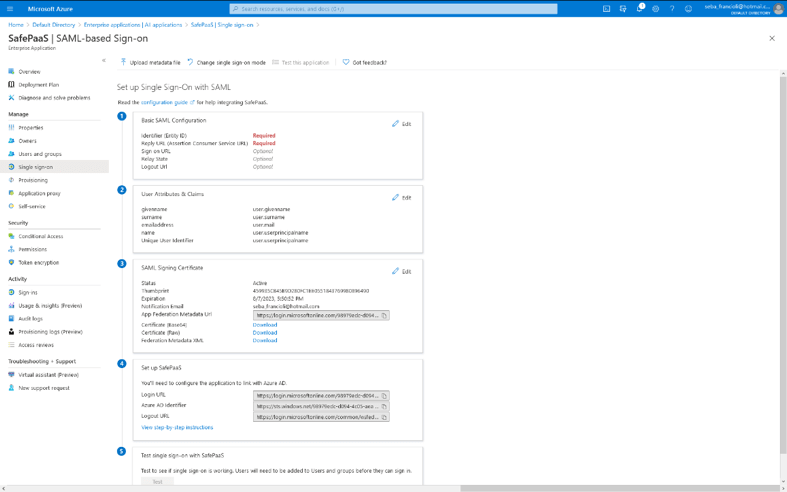
Task: View notifications bell in the header
Action: click(639, 9)
